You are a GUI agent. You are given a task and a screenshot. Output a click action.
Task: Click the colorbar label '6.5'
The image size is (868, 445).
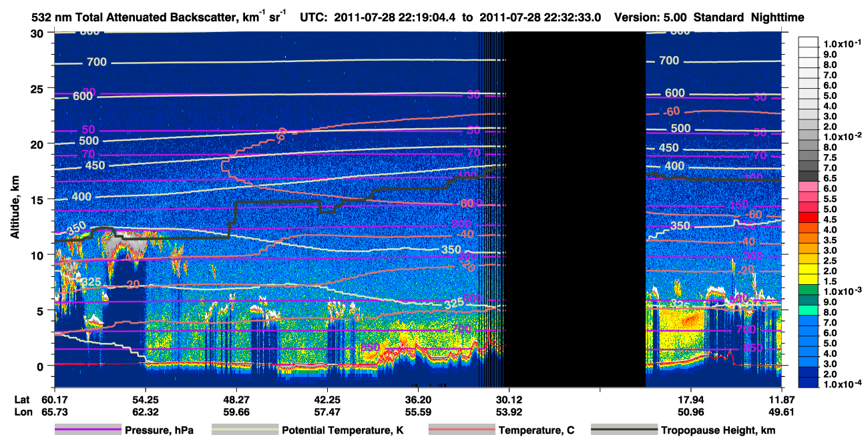831,178
